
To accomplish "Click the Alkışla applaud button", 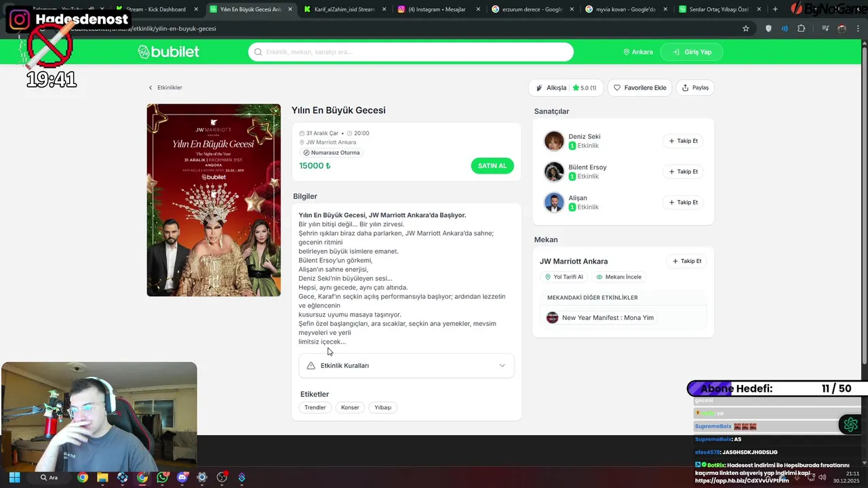I will pyautogui.click(x=565, y=87).
